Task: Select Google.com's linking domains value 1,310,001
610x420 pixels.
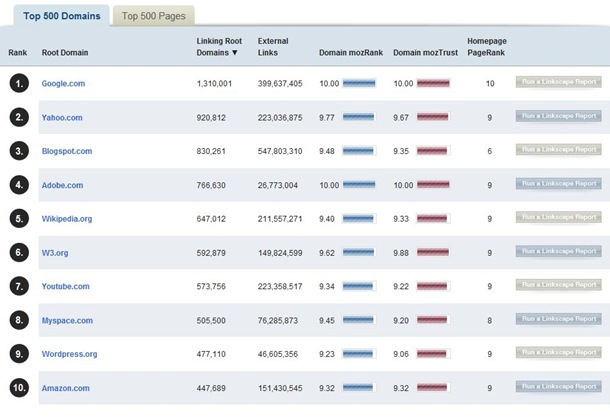Action: click(x=214, y=84)
